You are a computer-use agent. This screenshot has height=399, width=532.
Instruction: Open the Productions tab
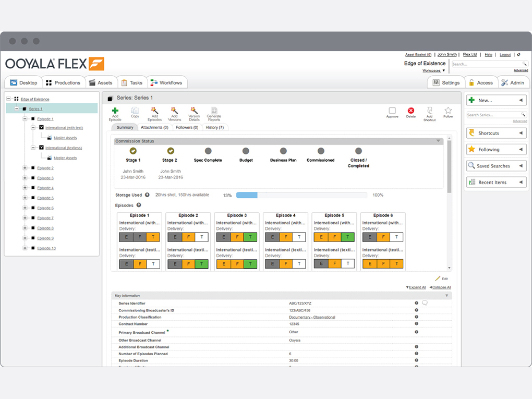point(64,82)
